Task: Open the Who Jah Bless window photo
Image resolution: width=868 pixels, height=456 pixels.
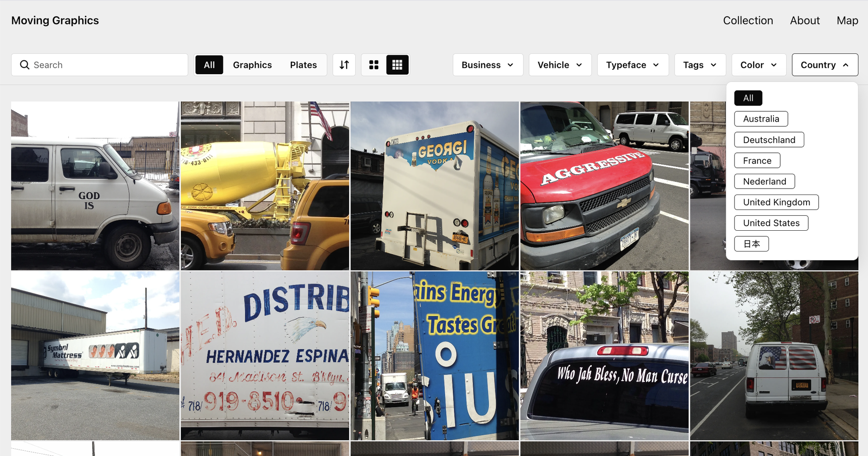Action: (x=604, y=356)
